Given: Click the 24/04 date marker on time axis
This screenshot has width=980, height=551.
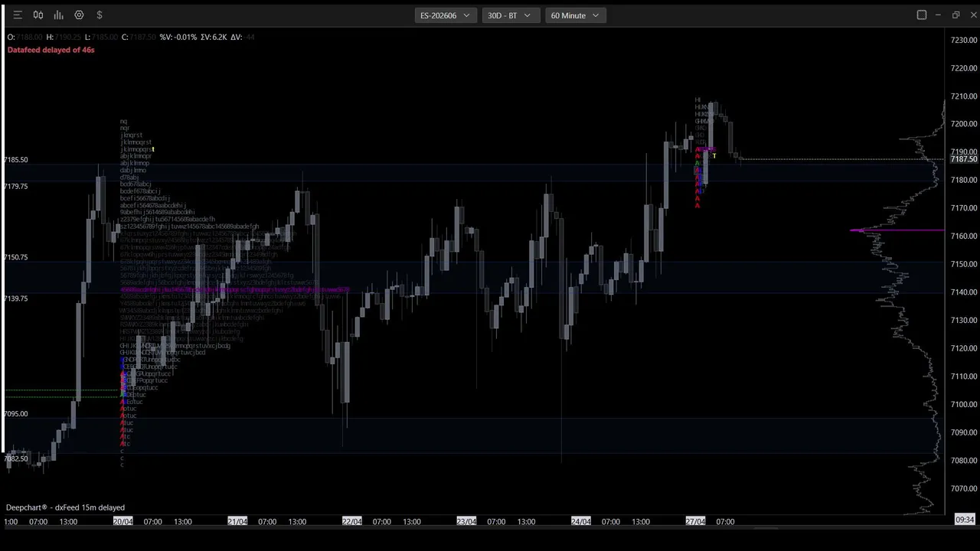Looking at the screenshot, I should tap(581, 521).
